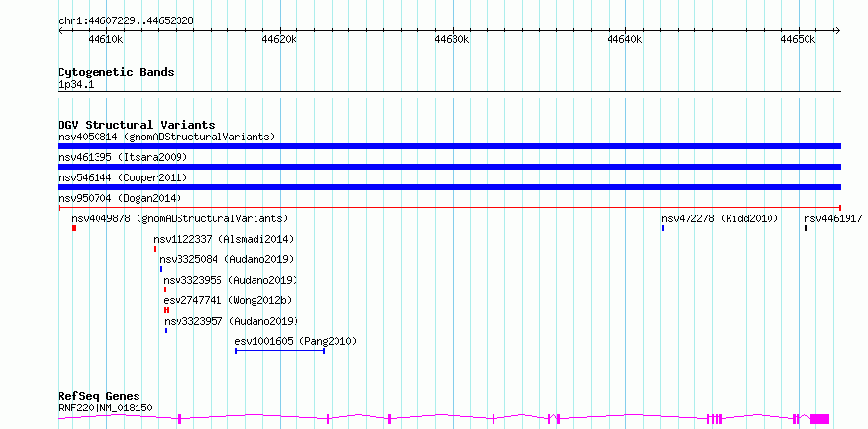Screen dimensions: 868x429
Task: Click the nsv3325084 (Audano2019) label
Action: 226,259
